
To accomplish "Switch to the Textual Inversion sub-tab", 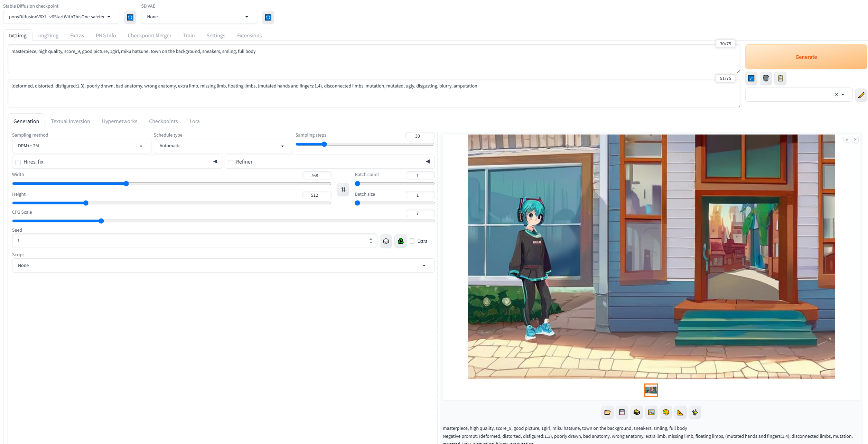I will tap(70, 121).
